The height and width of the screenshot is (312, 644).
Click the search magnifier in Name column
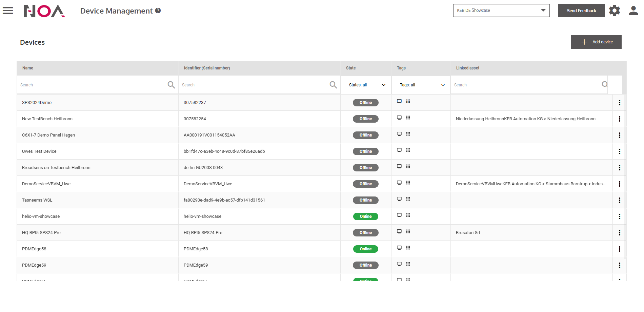click(171, 85)
